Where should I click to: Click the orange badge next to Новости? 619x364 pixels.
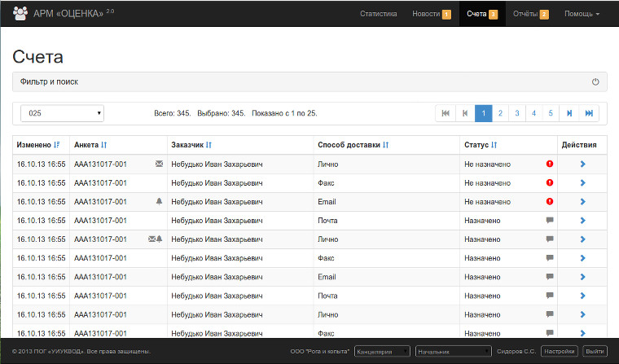tap(446, 14)
